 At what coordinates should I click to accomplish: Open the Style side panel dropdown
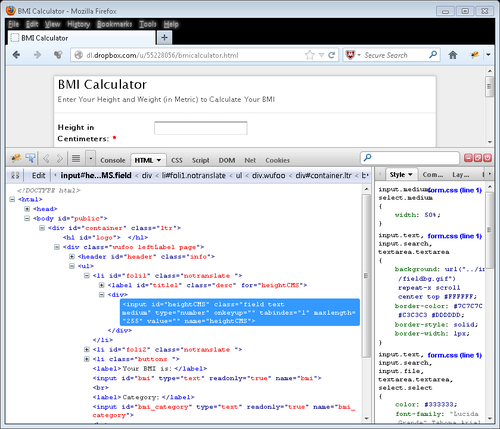pos(410,175)
